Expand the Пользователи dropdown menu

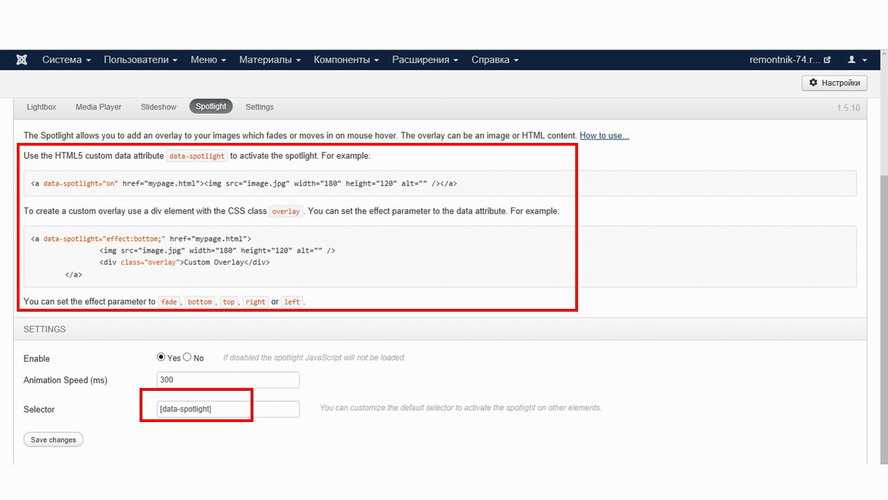140,60
